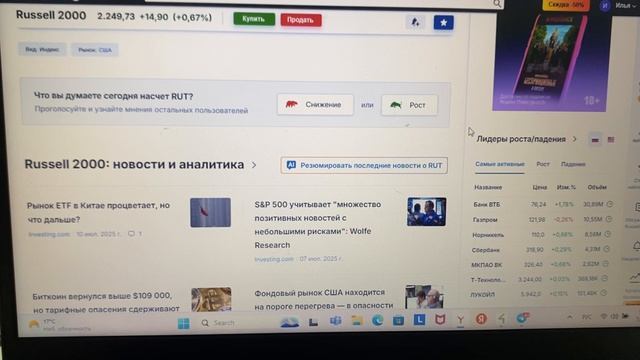The image size is (640, 360).
Task: Open the Илья account dropdown
Action: (x=625, y=5)
